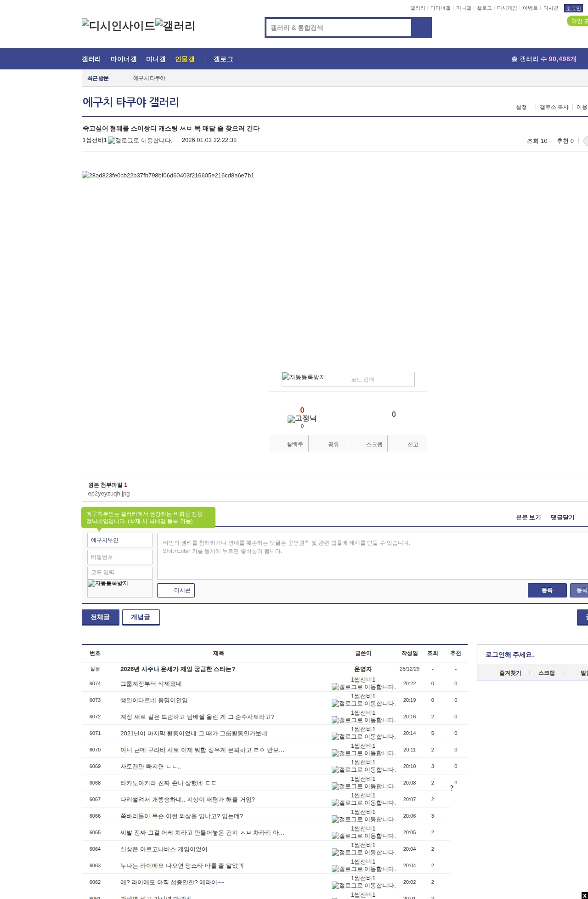The width and height of the screenshot is (588, 899).
Task: Click 본문 보기 above the comment form
Action: pyautogui.click(x=528, y=518)
